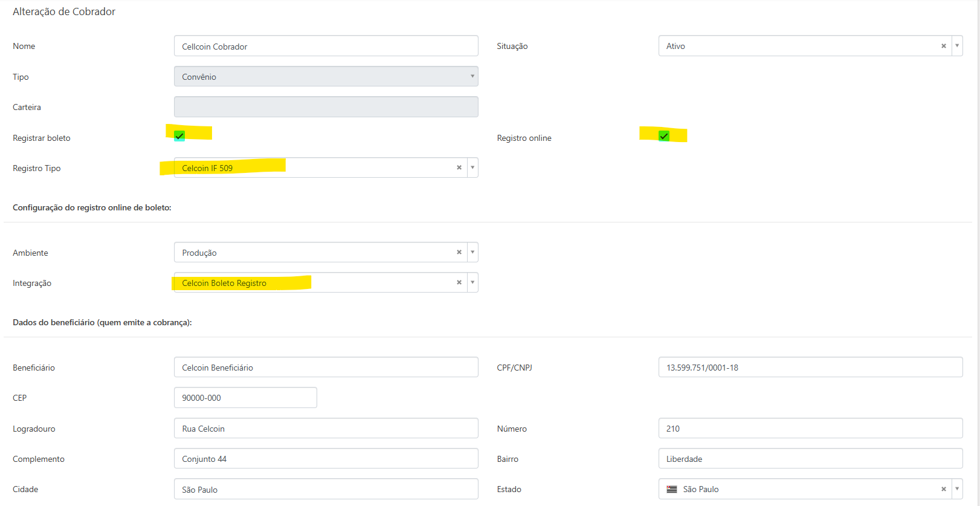Clear the Situação selection with the x icon
The image size is (980, 506).
[943, 46]
